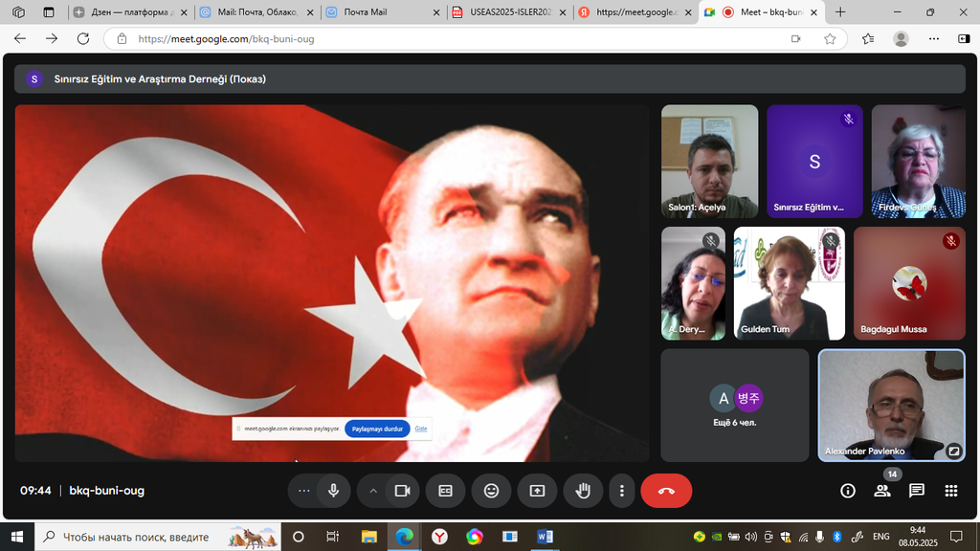Raise your hand in the meeting
The height and width of the screenshot is (551, 980).
[582, 491]
